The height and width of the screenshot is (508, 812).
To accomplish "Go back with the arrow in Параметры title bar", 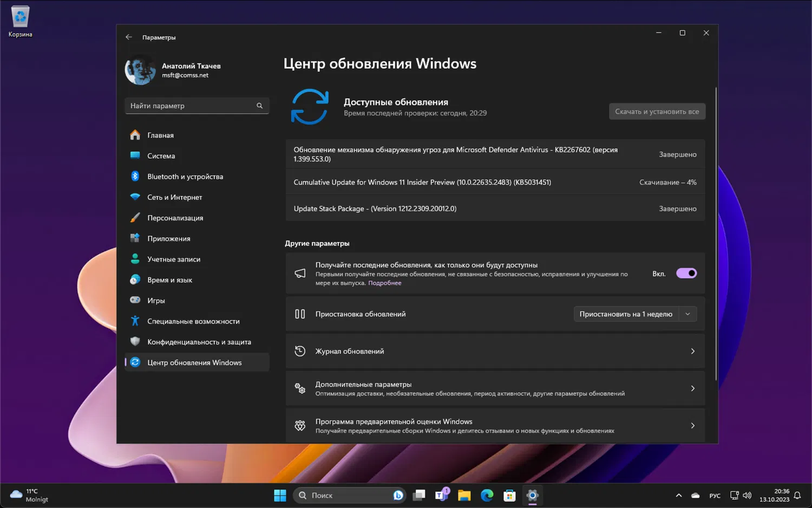I will (x=129, y=37).
